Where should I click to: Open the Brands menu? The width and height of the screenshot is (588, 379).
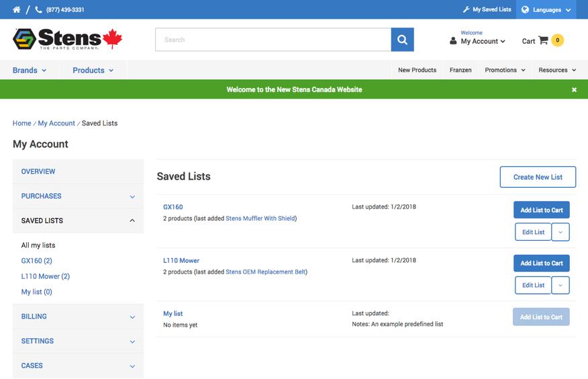[30, 70]
